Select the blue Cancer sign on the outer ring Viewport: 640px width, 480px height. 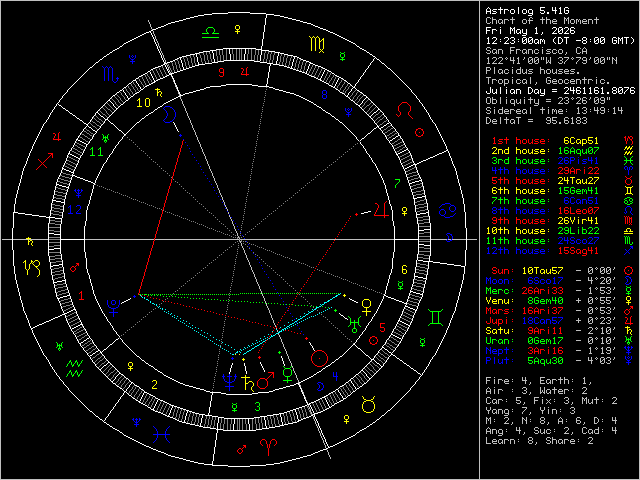[x=447, y=211]
